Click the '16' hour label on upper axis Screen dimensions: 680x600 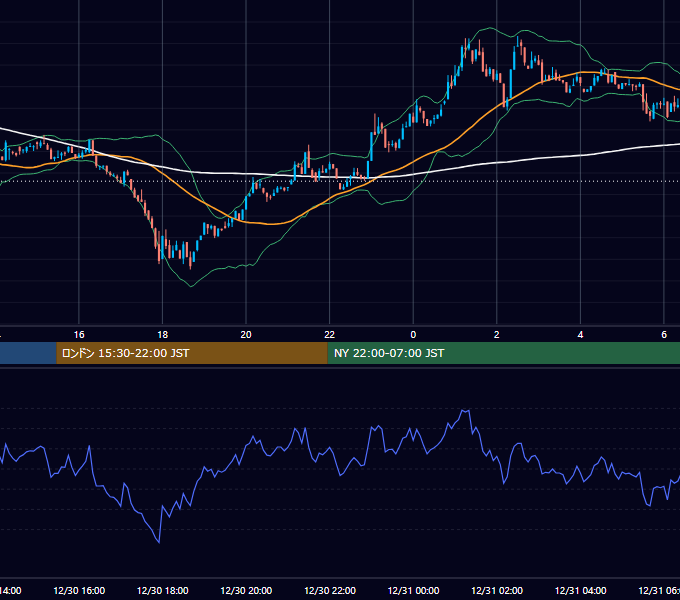pyautogui.click(x=79, y=335)
